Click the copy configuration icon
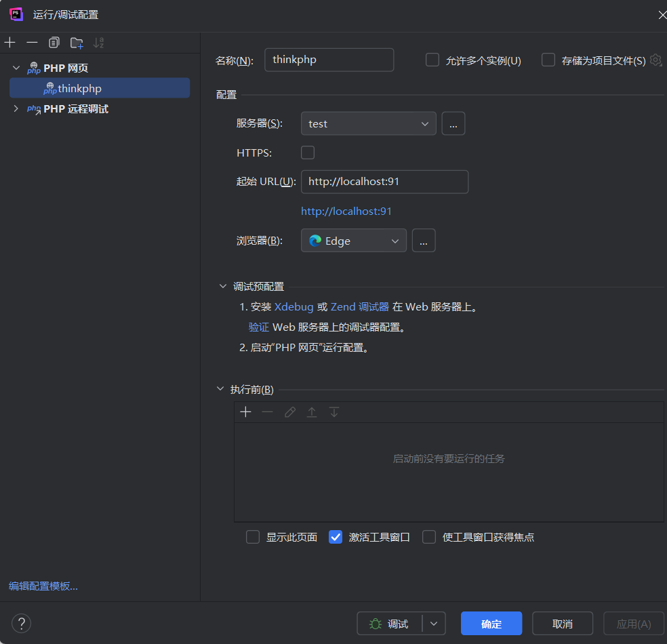667x644 pixels. click(54, 43)
